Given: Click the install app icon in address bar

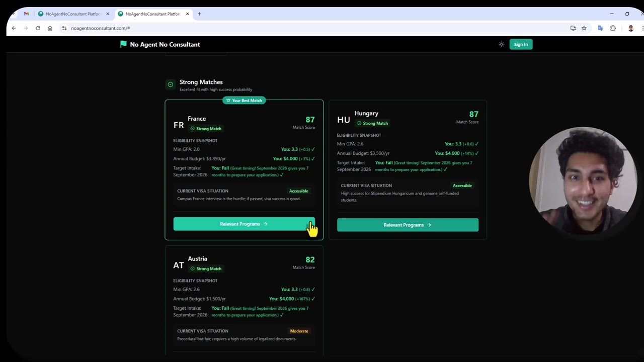Looking at the screenshot, I should pyautogui.click(x=573, y=28).
